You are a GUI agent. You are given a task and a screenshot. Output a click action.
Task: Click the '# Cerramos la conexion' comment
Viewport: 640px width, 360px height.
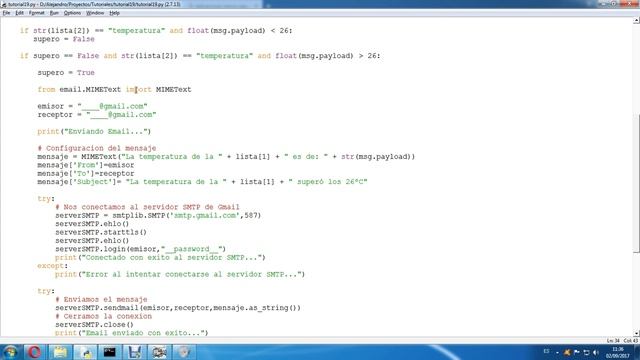click(x=103, y=316)
